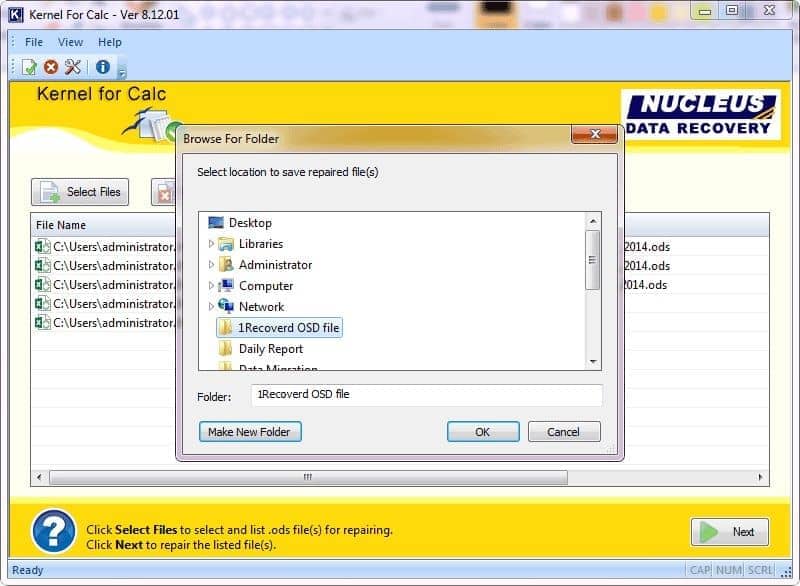Expand the Network tree node
Viewport: 800px width, 586px height.
pos(211,307)
